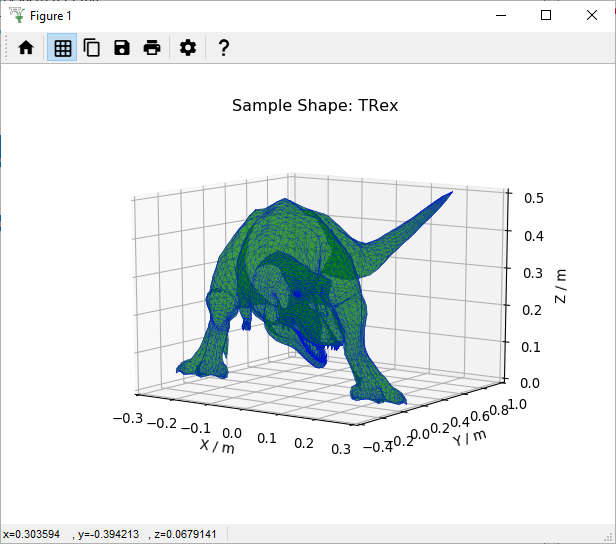Click the 'Figure 1' title bar text

pos(51,16)
